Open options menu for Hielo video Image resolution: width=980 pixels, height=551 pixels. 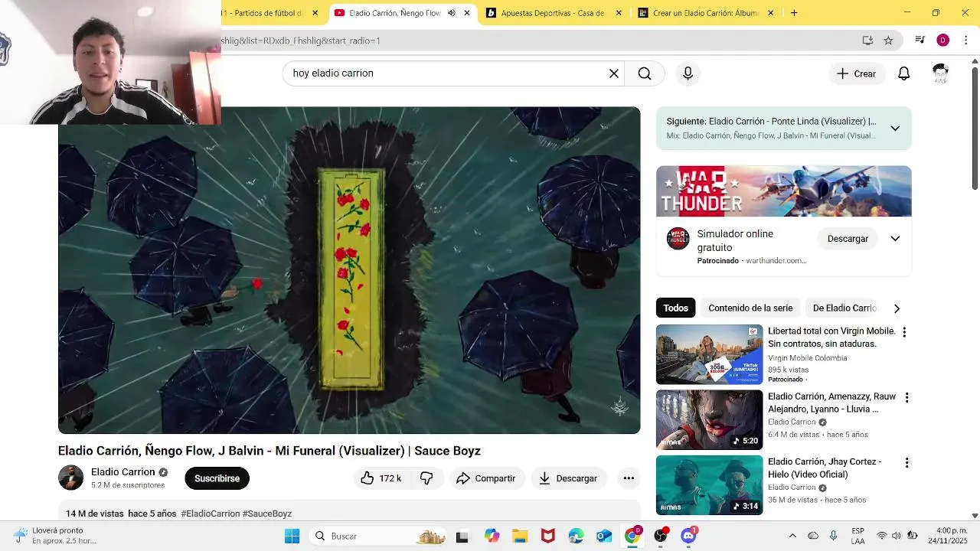click(x=906, y=463)
